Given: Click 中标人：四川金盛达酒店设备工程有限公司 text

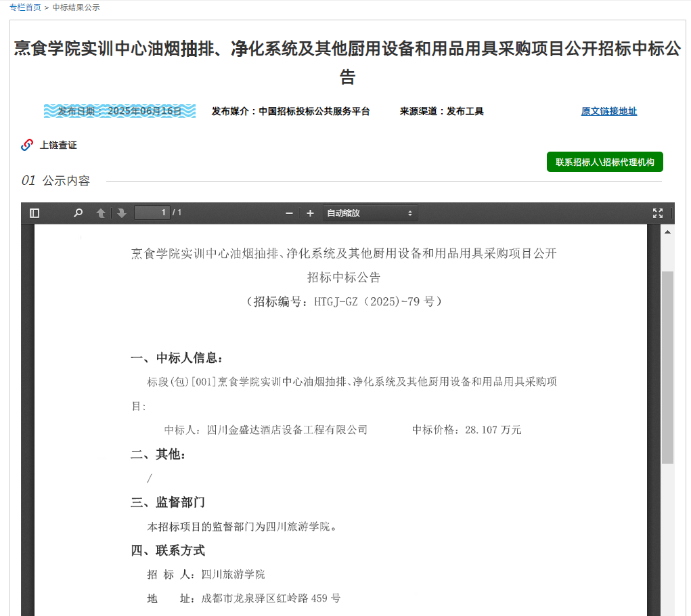Looking at the screenshot, I should pyautogui.click(x=266, y=430).
